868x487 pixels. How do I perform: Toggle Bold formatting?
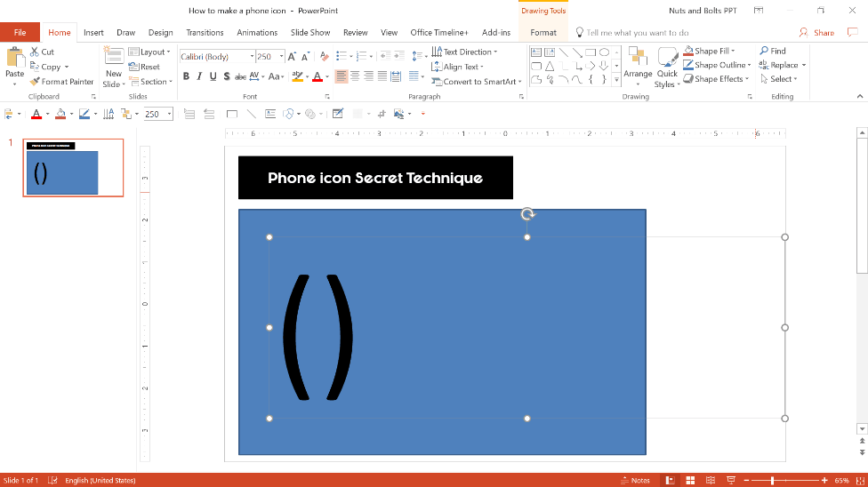point(186,76)
